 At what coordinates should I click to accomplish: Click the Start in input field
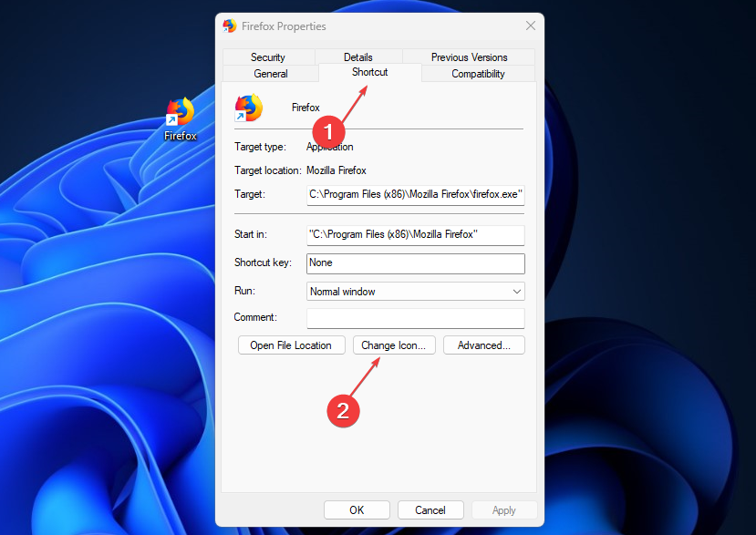416,235
